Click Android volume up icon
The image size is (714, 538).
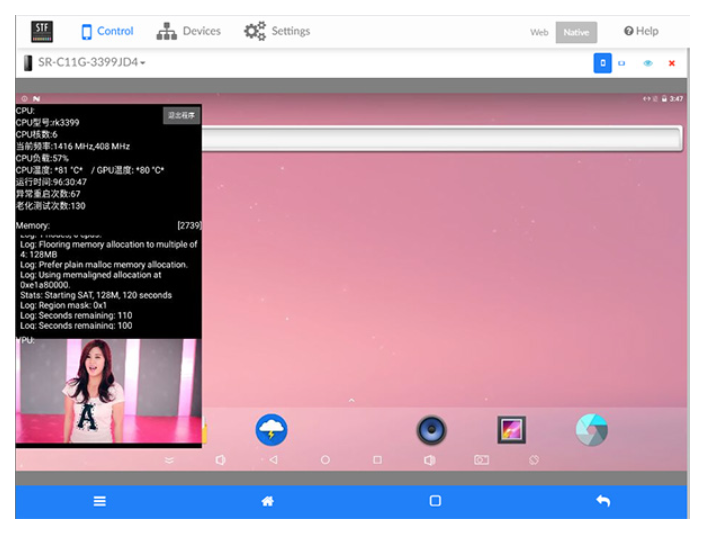click(x=429, y=461)
